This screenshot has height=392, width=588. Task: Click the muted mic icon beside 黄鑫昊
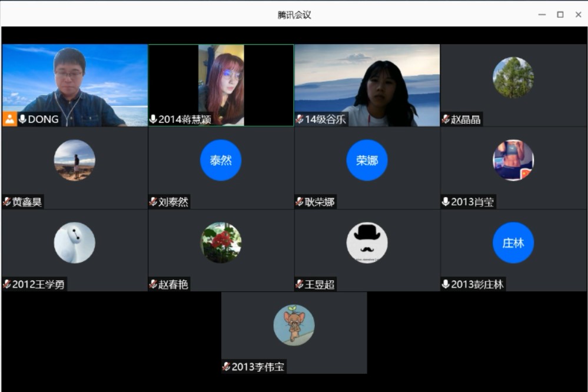click(x=7, y=202)
